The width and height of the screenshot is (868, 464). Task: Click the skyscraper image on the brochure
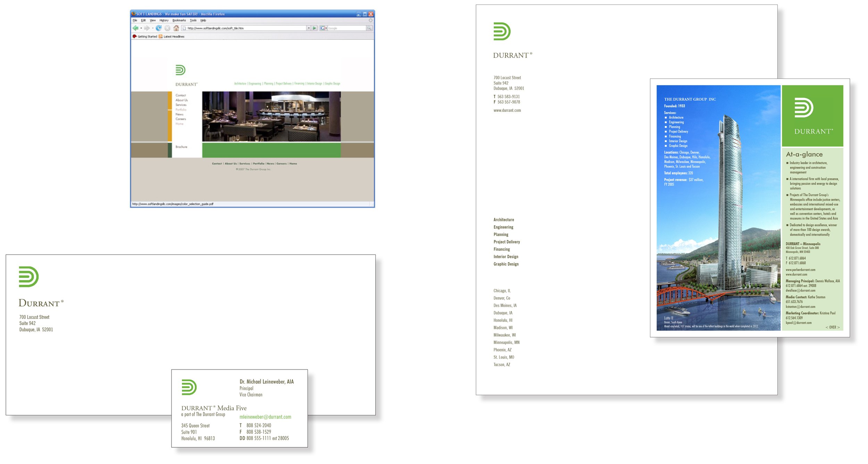(x=718, y=208)
